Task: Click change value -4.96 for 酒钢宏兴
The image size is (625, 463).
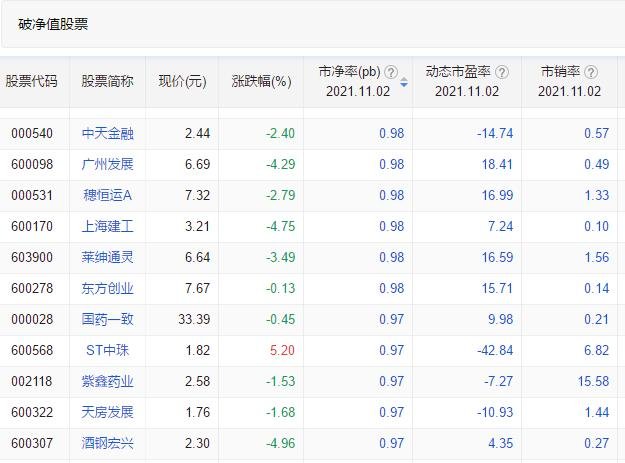Action: [281, 443]
